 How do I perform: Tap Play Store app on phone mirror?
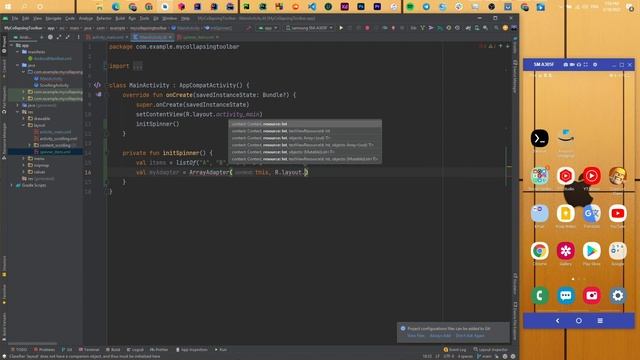[x=591, y=251]
